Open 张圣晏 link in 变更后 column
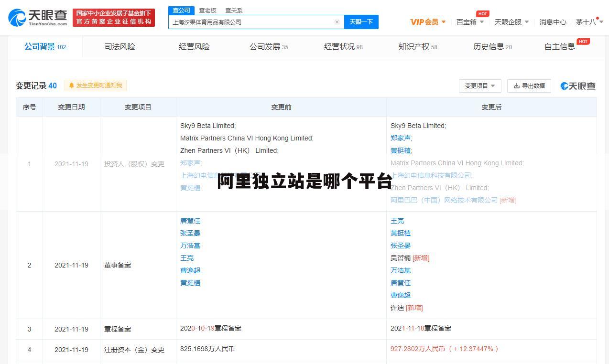 [x=401, y=246]
